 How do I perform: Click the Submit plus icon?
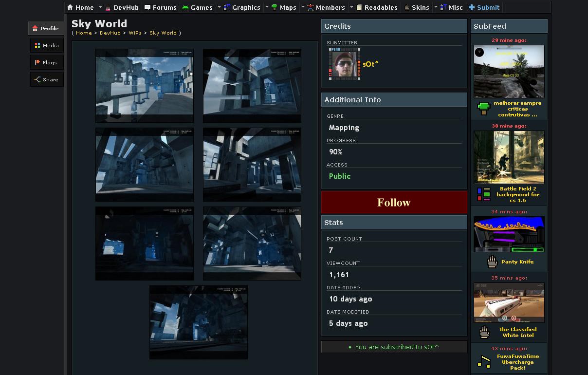[x=472, y=7]
